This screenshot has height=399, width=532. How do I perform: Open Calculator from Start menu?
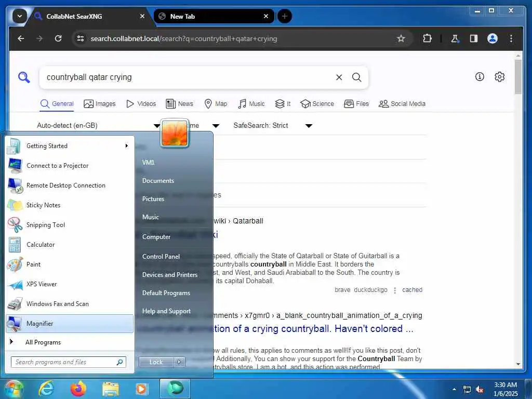point(70,244)
